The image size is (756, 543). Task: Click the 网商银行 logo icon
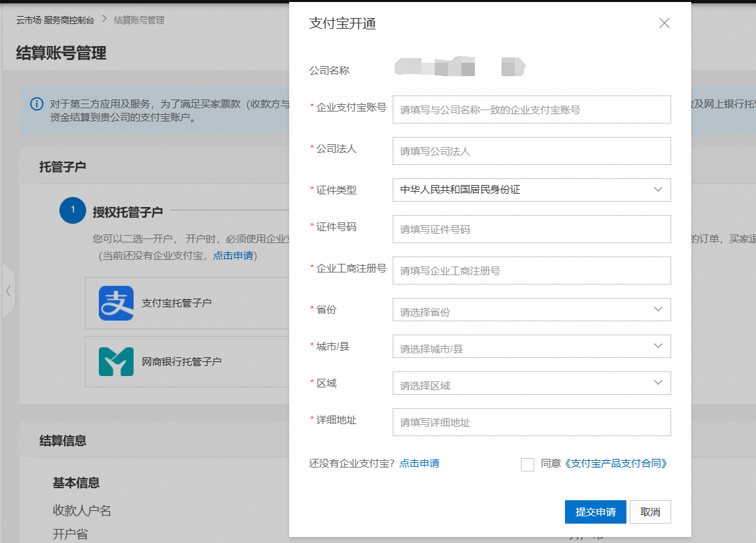116,362
